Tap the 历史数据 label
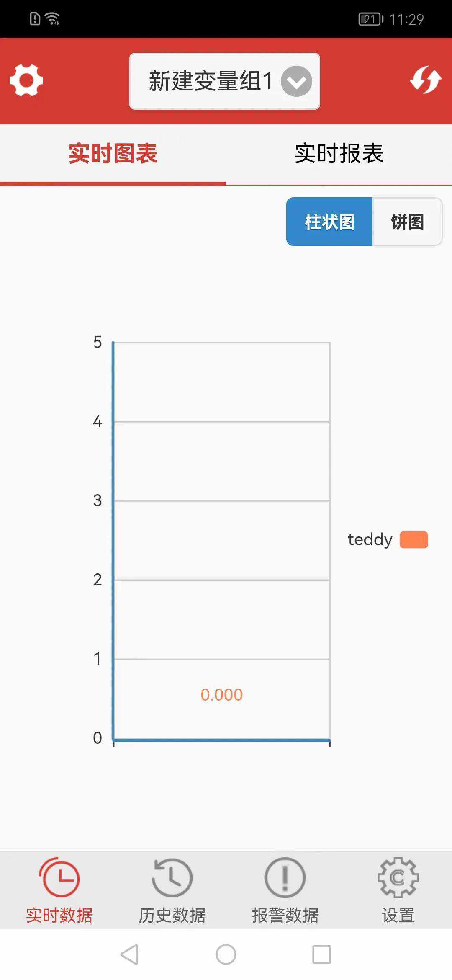Image resolution: width=452 pixels, height=980 pixels. [x=172, y=916]
